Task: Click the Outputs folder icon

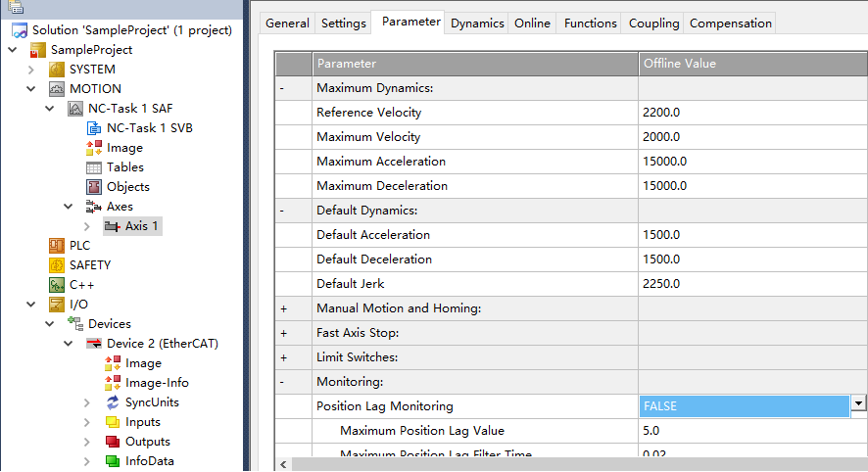Action: tap(113, 442)
